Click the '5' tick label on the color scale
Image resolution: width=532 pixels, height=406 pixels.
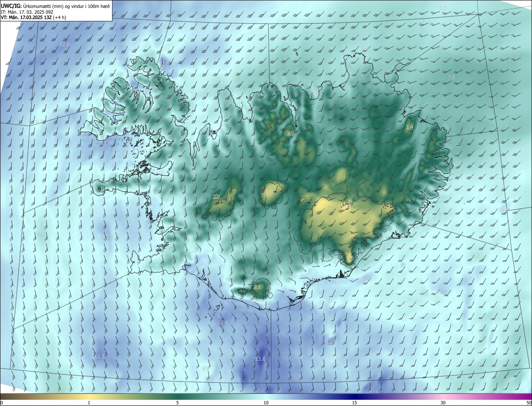(177, 403)
